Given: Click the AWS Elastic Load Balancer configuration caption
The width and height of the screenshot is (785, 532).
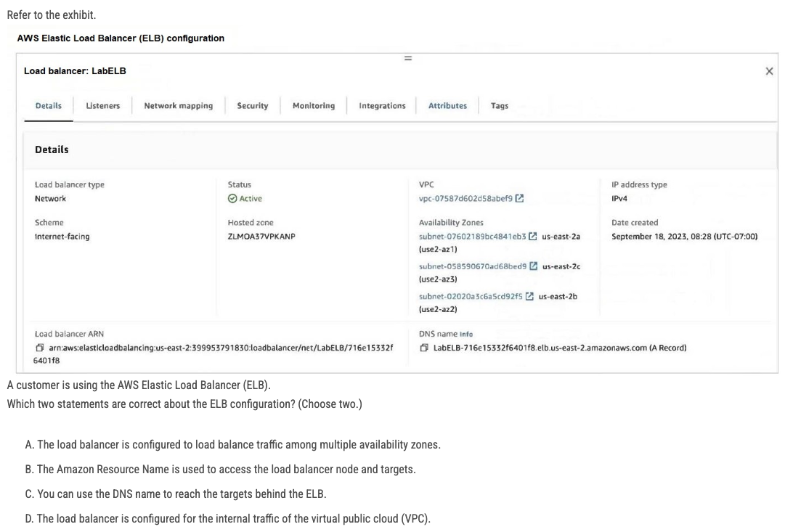Looking at the screenshot, I should 121,38.
